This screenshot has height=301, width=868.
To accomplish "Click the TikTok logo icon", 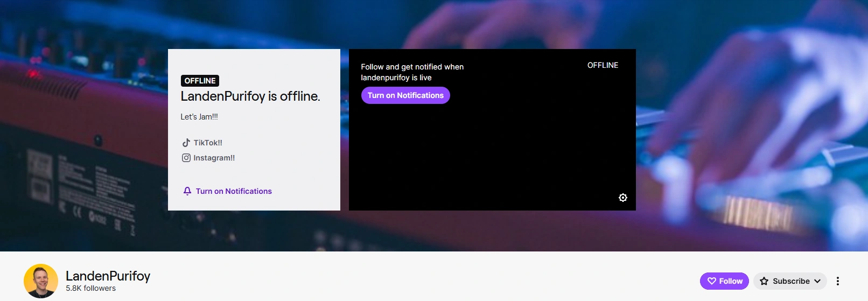I will [186, 143].
